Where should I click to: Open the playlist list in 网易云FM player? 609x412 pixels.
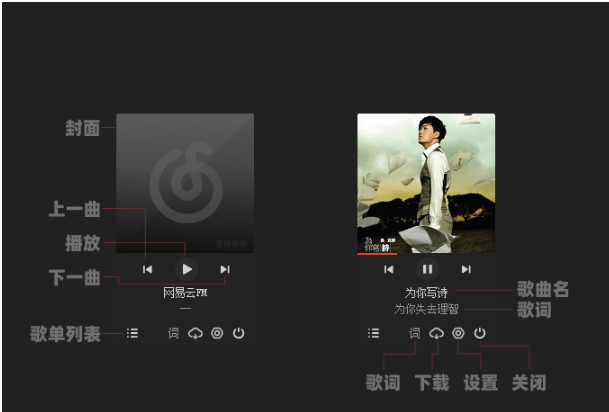click(x=132, y=333)
